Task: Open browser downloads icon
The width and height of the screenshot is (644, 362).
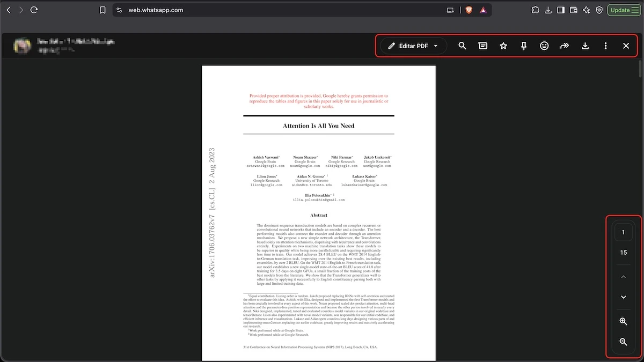Action: [x=548, y=10]
